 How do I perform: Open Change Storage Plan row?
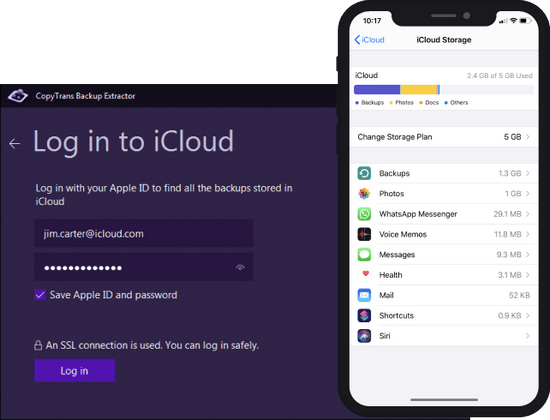tap(444, 137)
